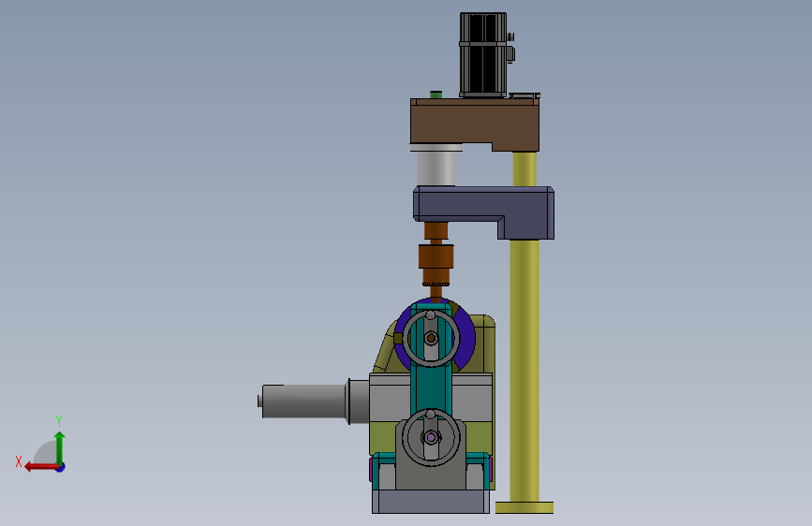
Task: Click the green Y axis arrow of the triad
Action: 60,446
